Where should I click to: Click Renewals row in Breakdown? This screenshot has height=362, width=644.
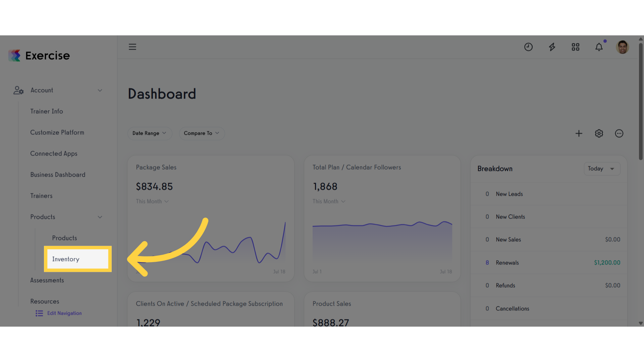[x=549, y=263]
